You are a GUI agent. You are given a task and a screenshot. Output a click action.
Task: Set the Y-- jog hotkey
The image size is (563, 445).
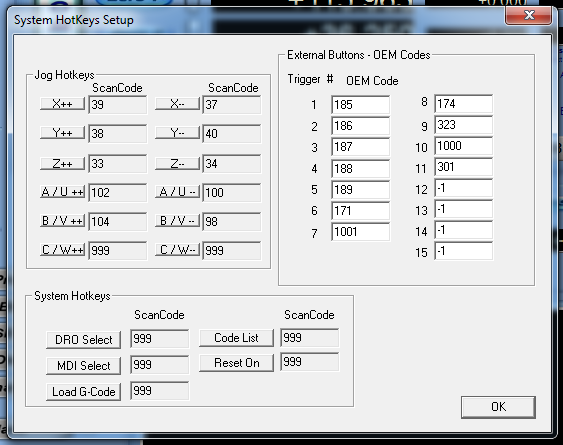(177, 133)
